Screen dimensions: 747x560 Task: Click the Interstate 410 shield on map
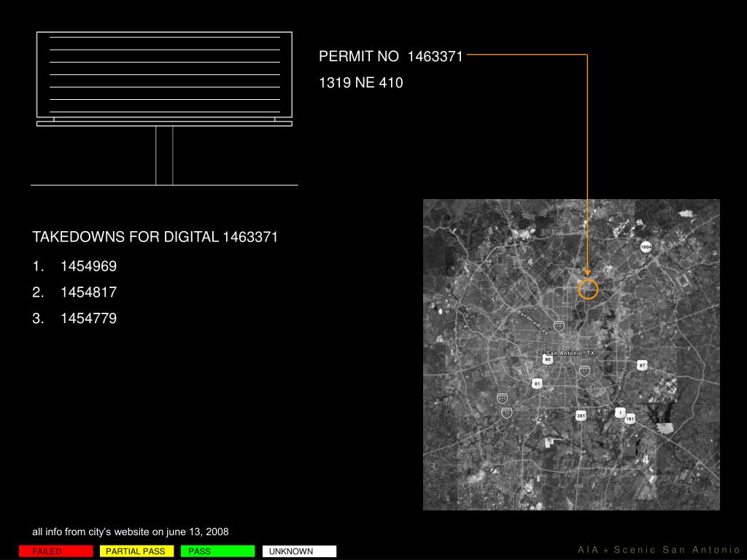point(502,398)
